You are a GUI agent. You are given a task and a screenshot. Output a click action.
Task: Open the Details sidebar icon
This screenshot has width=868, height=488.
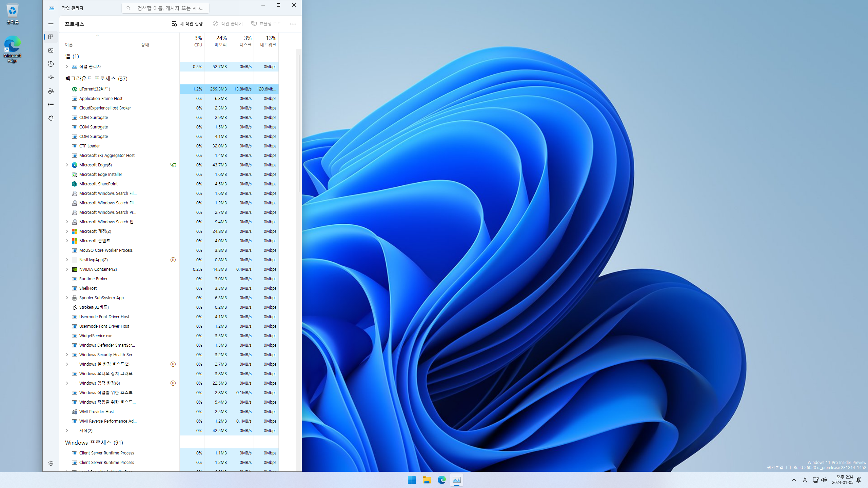click(51, 105)
